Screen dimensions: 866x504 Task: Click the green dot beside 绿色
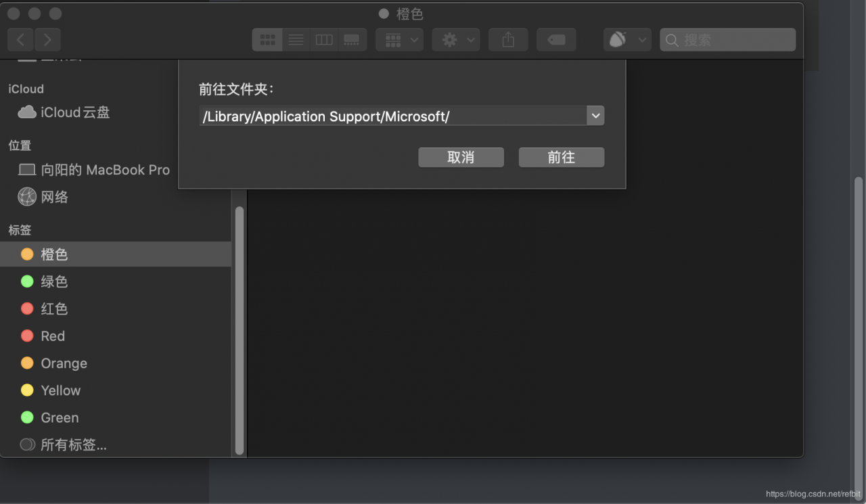tap(27, 281)
